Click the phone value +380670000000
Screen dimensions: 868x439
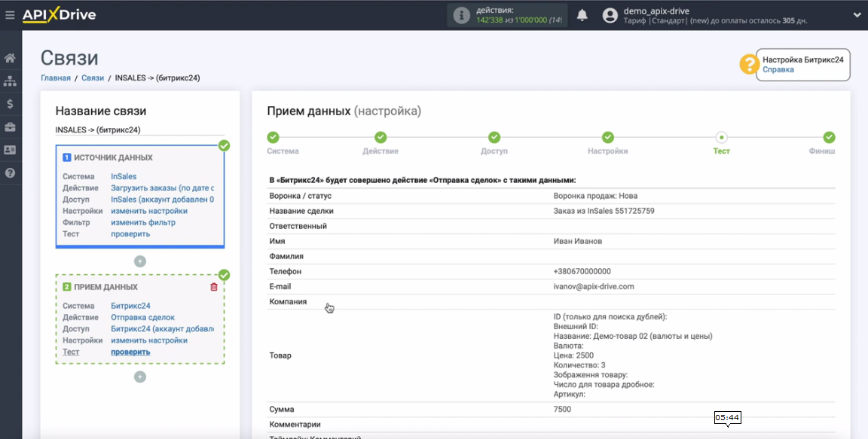click(x=582, y=272)
